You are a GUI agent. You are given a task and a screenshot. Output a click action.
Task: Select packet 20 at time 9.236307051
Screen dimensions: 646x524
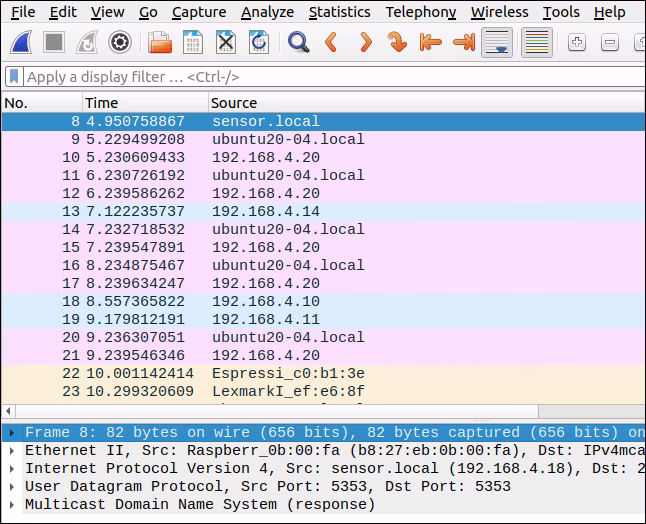323,337
